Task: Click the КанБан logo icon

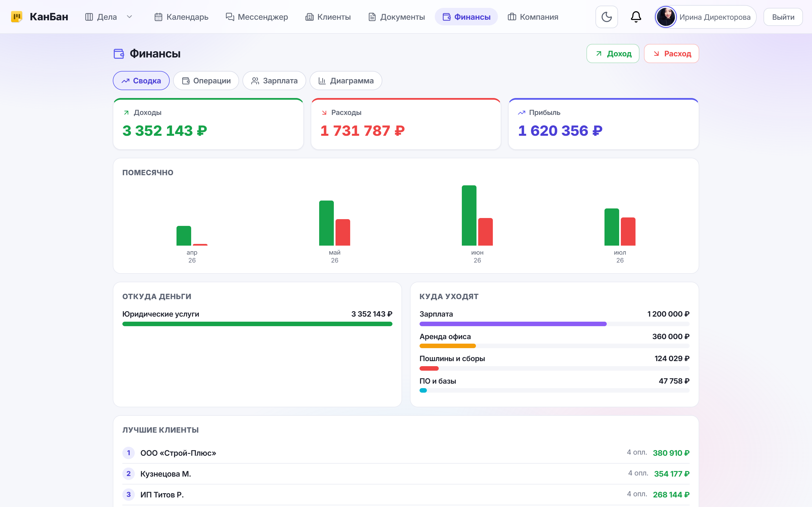Action: 17,17
